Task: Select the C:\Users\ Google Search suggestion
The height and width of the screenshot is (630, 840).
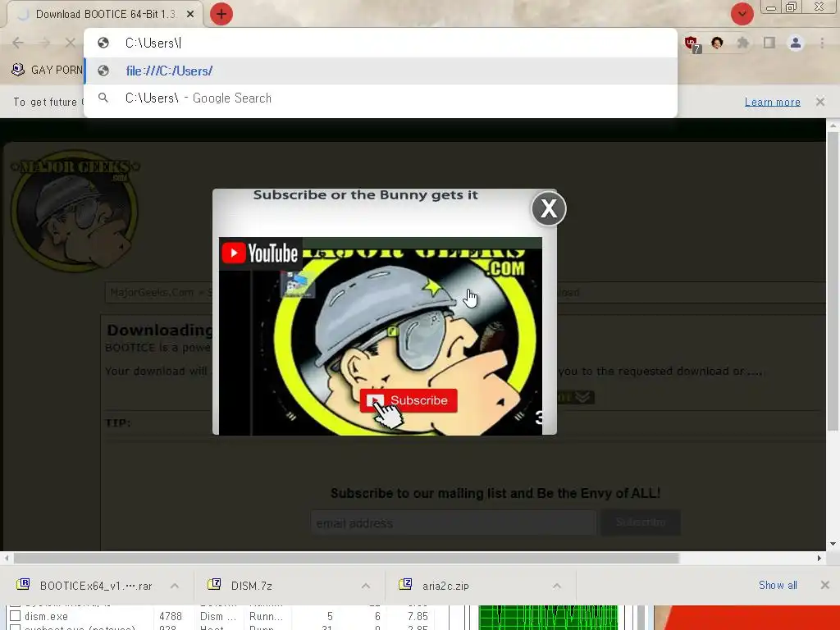Action: click(x=381, y=98)
